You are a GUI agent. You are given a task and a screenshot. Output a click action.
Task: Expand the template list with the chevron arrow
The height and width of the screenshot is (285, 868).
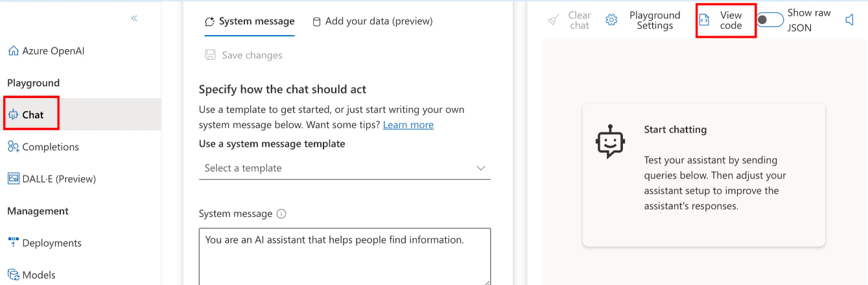coord(481,168)
